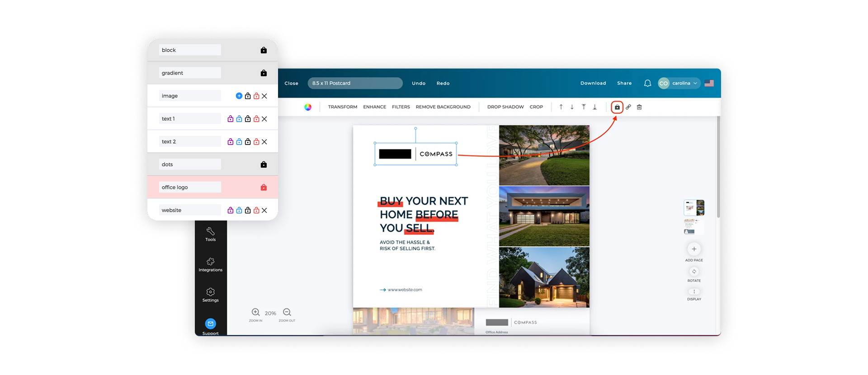The image size is (868, 375).
Task: Toggle the red lock on office logo layer
Action: tap(264, 187)
